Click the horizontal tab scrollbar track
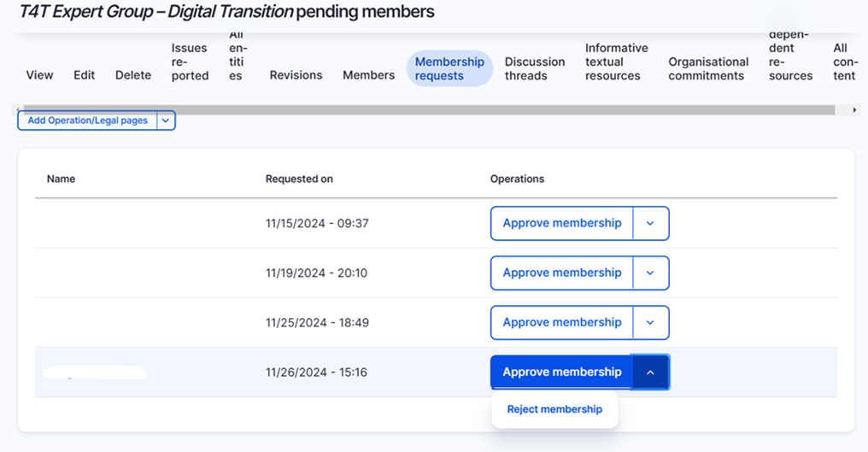The height and width of the screenshot is (452, 868). pos(427,110)
